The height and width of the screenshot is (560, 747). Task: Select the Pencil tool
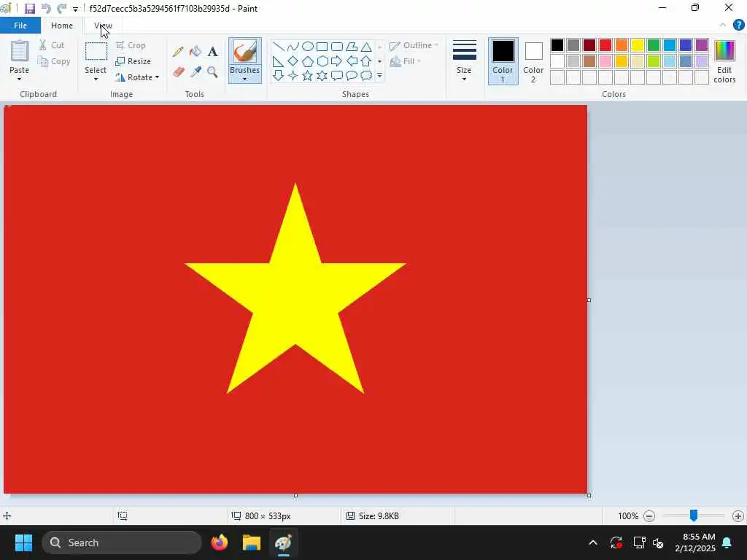(x=178, y=52)
